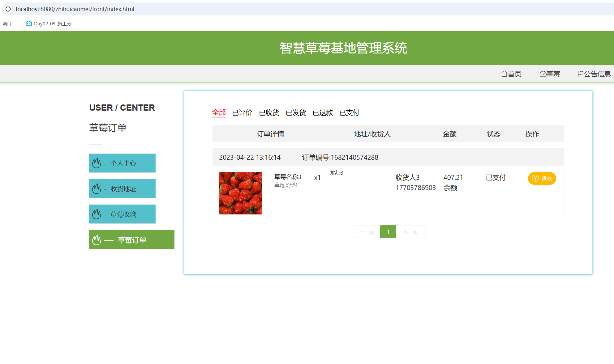Viewport: 614px width, 364px height.
Task: Go to 首页 in navigation bar
Action: coord(511,74)
